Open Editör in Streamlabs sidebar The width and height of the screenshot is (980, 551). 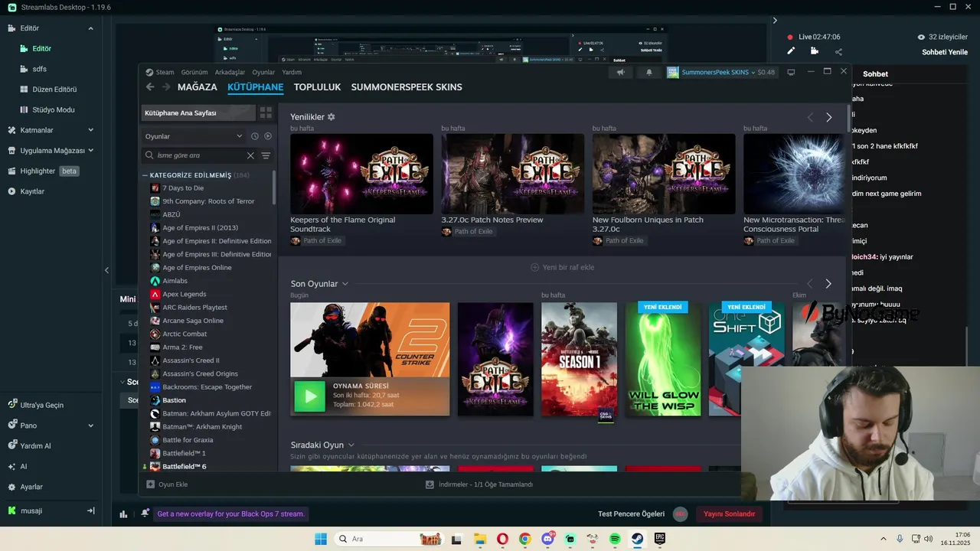point(41,48)
